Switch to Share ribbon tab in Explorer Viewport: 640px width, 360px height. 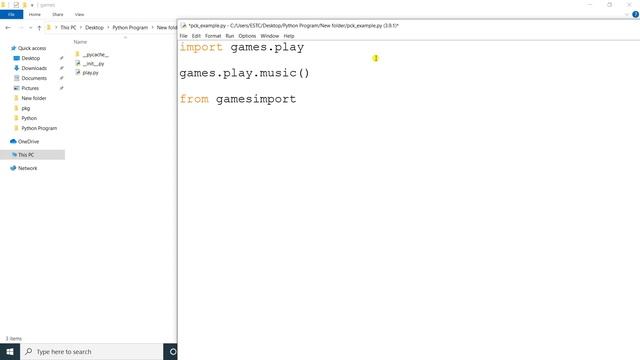pyautogui.click(x=58, y=14)
